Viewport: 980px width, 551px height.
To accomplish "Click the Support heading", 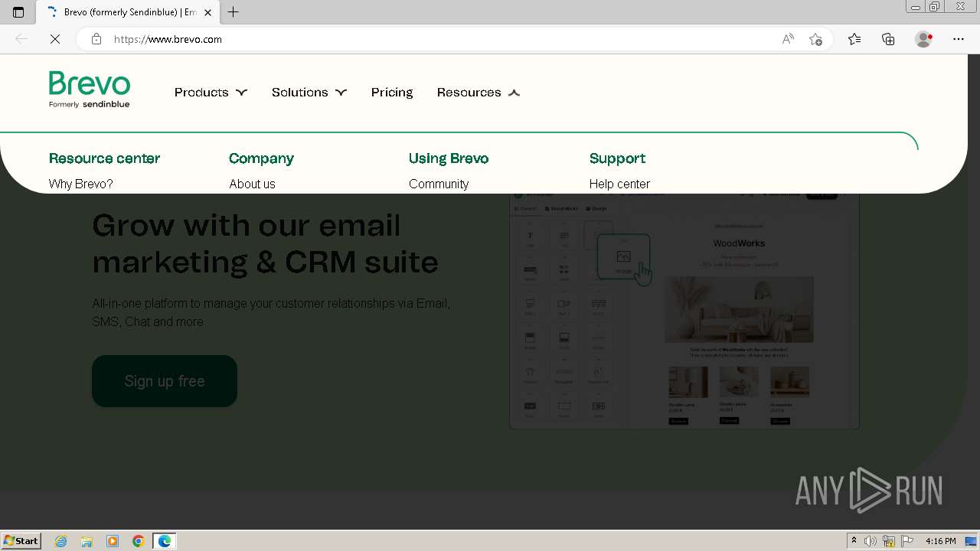I will tap(617, 158).
